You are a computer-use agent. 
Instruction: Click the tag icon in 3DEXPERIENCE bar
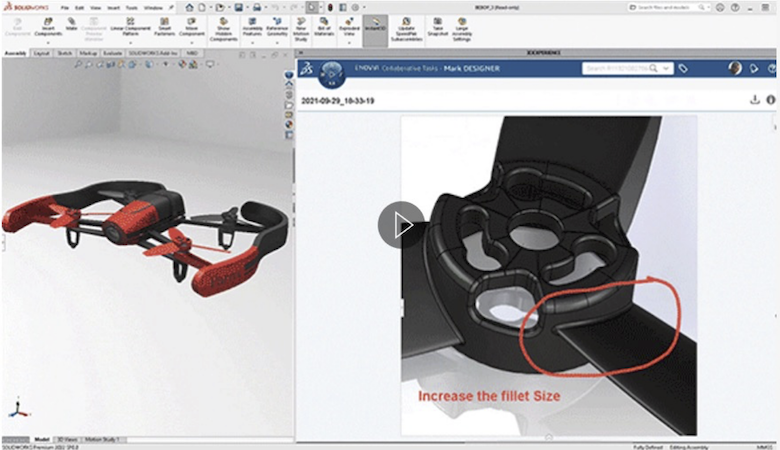(683, 69)
